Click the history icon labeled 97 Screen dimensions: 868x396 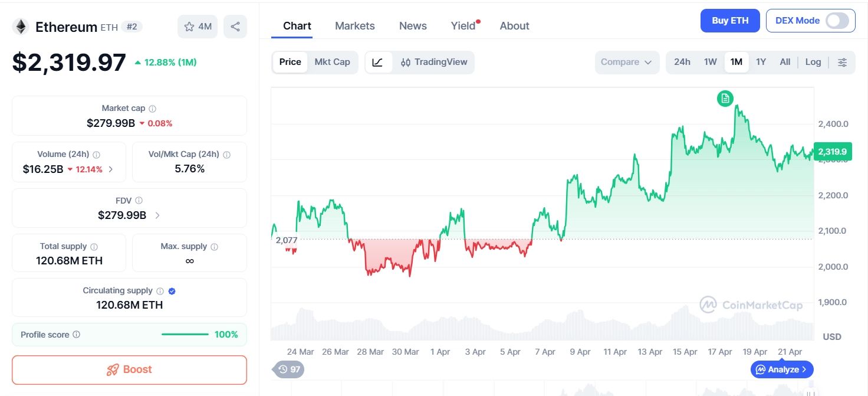point(289,369)
